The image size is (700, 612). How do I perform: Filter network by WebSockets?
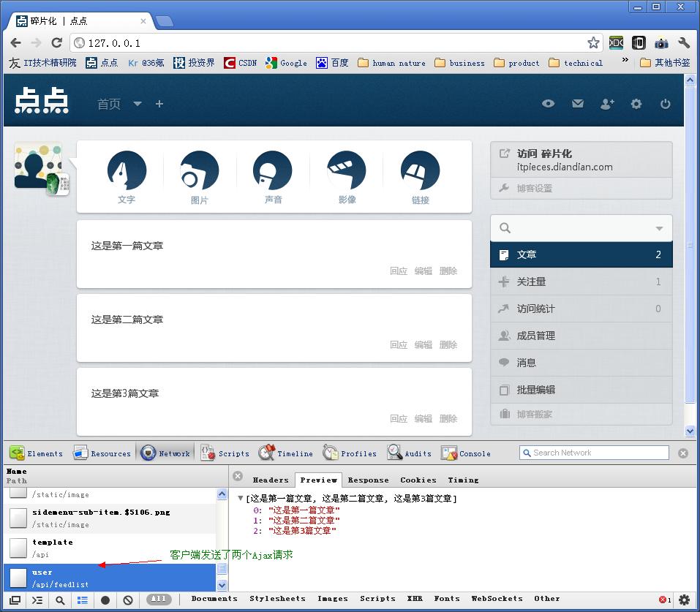497,599
